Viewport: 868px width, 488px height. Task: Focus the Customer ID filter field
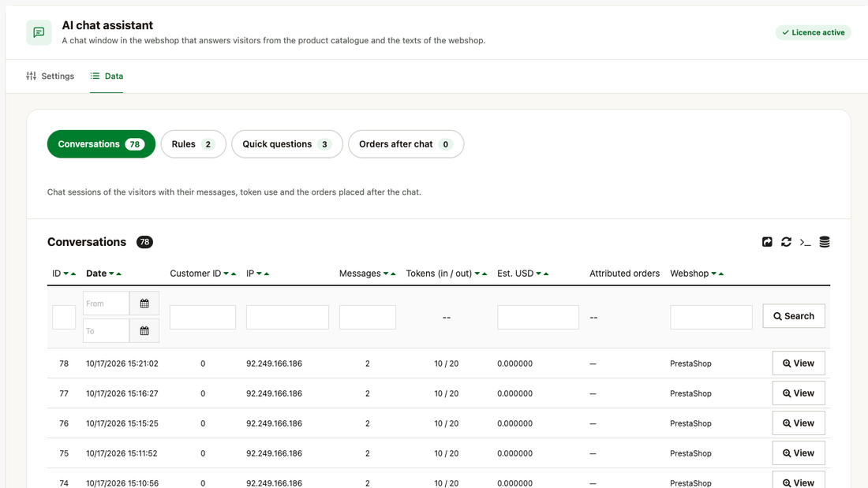(203, 317)
